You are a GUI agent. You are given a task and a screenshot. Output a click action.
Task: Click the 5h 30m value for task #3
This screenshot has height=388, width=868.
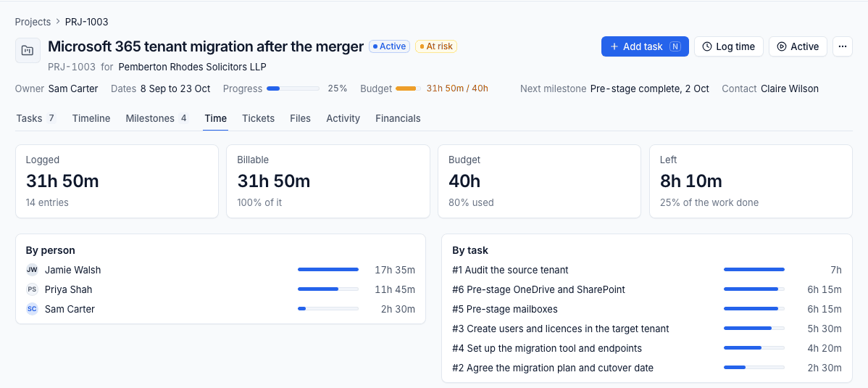(x=825, y=329)
